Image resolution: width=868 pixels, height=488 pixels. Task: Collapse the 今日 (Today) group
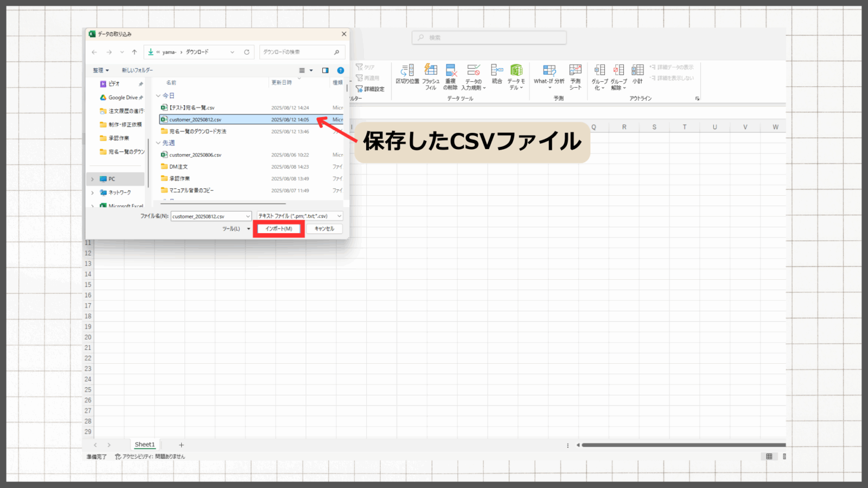158,96
